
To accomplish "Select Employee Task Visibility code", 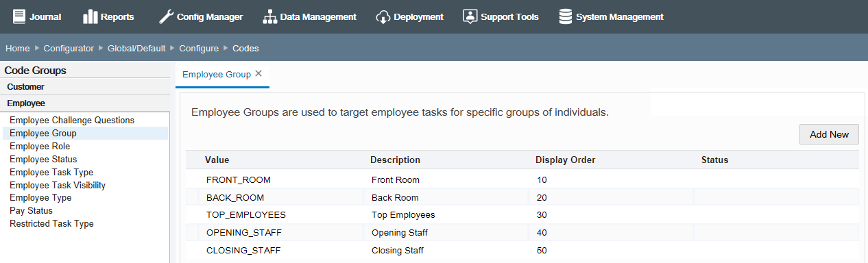I will (x=58, y=185).
